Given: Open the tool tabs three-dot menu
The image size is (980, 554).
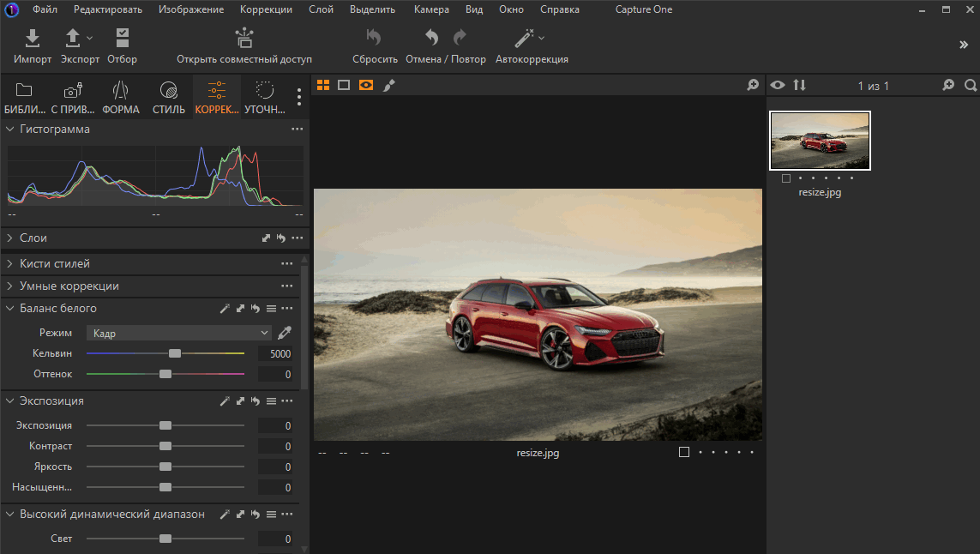Looking at the screenshot, I should (x=298, y=97).
